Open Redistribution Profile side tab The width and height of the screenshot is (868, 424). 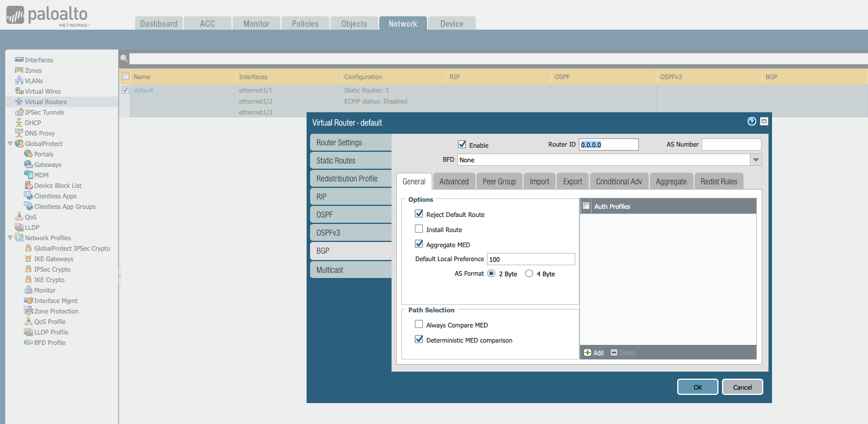coord(351,179)
